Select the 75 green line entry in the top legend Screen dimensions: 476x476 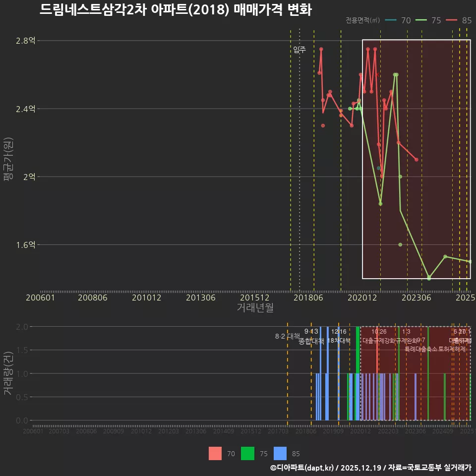[x=428, y=20]
